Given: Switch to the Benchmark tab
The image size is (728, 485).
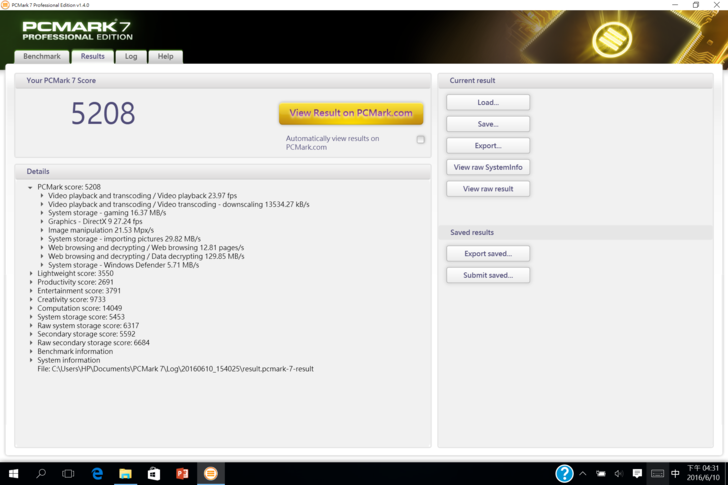Looking at the screenshot, I should [x=42, y=57].
